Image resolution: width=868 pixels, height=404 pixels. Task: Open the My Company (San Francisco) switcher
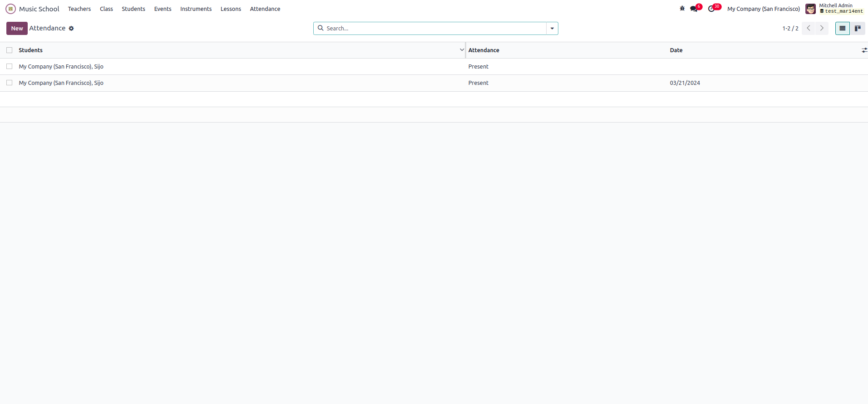(764, 9)
